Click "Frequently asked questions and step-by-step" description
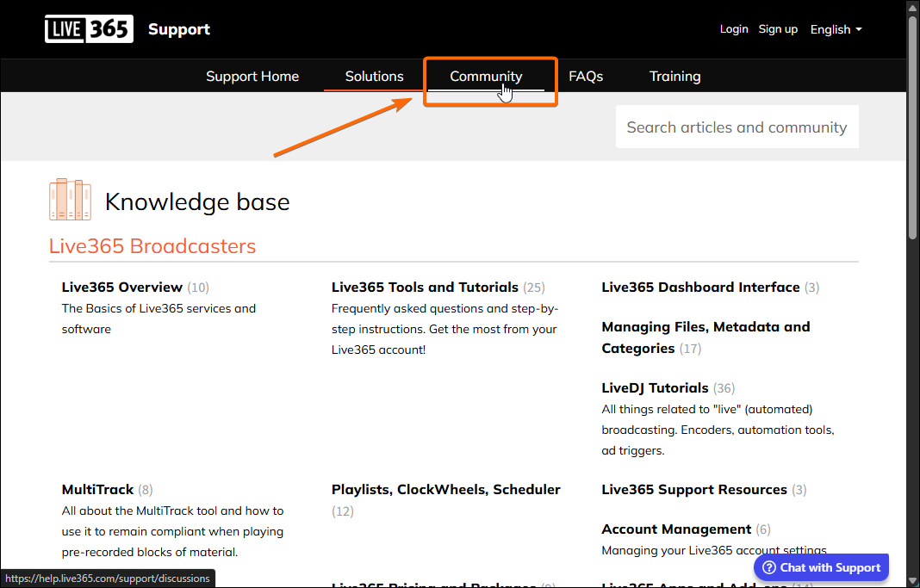This screenshot has height=588, width=920. click(x=444, y=329)
